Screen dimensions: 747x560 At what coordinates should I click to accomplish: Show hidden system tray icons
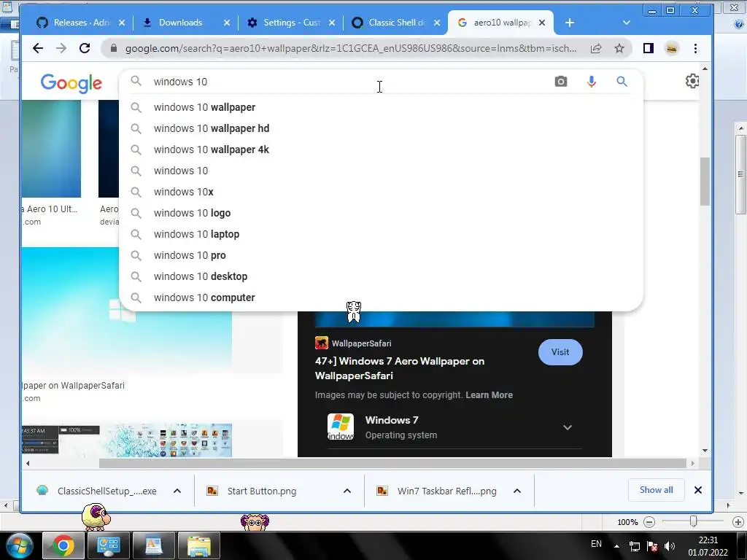point(616,546)
